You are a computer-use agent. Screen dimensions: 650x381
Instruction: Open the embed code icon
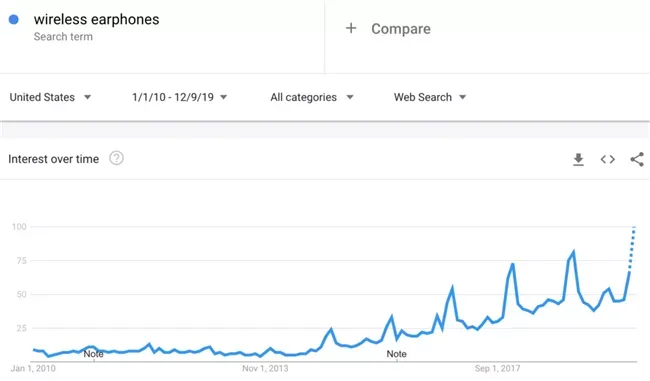click(x=608, y=159)
